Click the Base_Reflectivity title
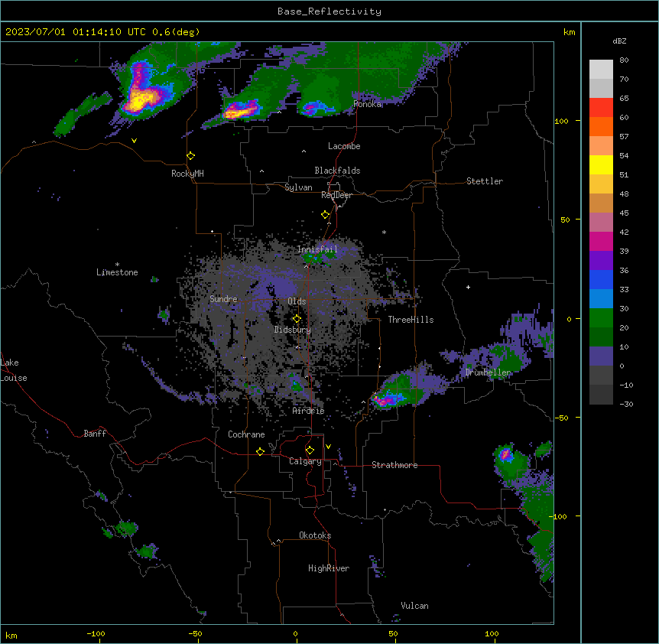Viewport: 659px width, 644px height. point(329,11)
